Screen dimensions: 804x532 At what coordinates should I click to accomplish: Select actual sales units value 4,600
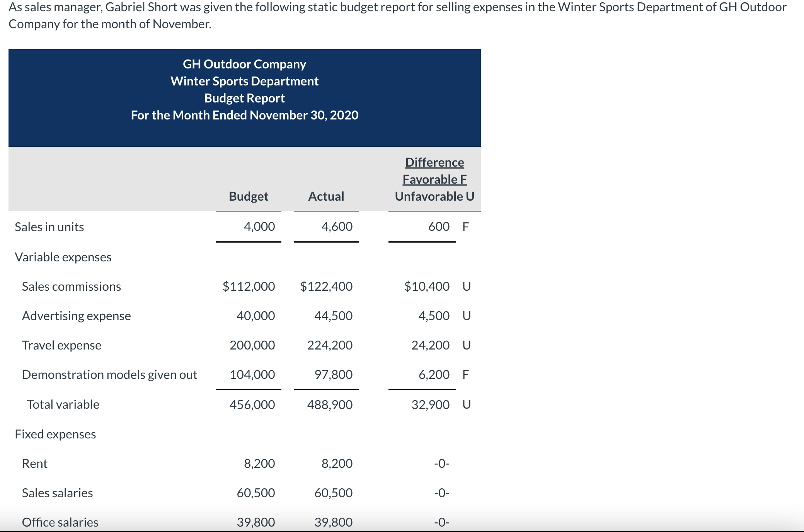tap(337, 227)
